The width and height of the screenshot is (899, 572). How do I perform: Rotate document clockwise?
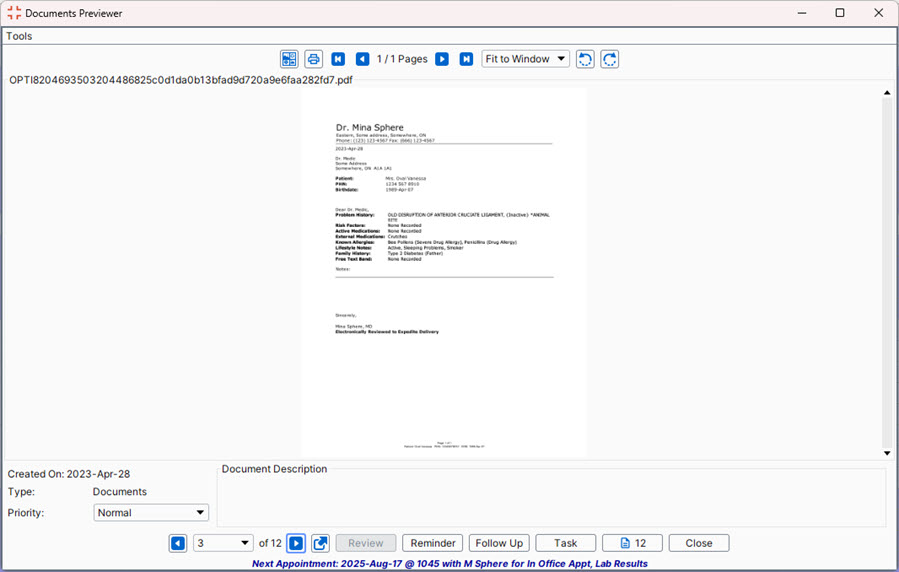(x=609, y=59)
